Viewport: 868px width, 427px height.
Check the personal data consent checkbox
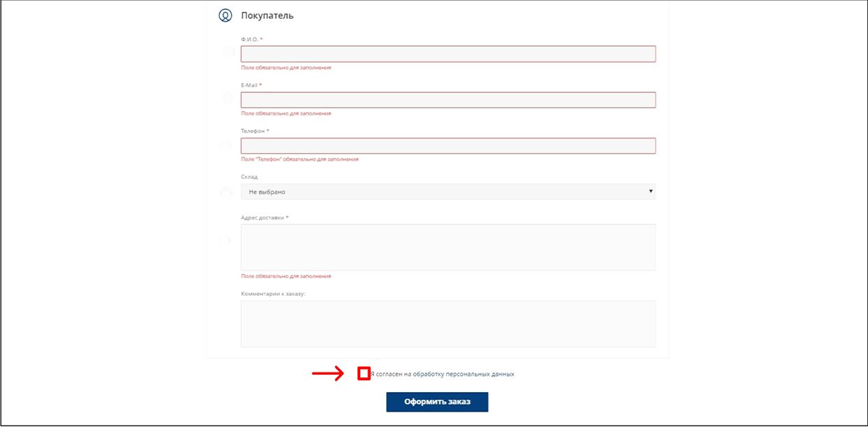363,374
